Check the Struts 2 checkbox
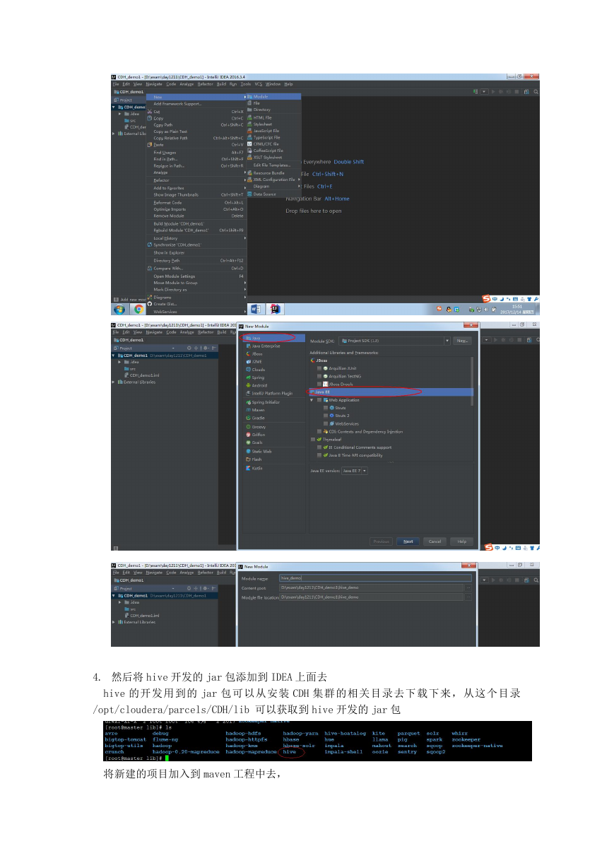The width and height of the screenshot is (614, 868). (326, 416)
